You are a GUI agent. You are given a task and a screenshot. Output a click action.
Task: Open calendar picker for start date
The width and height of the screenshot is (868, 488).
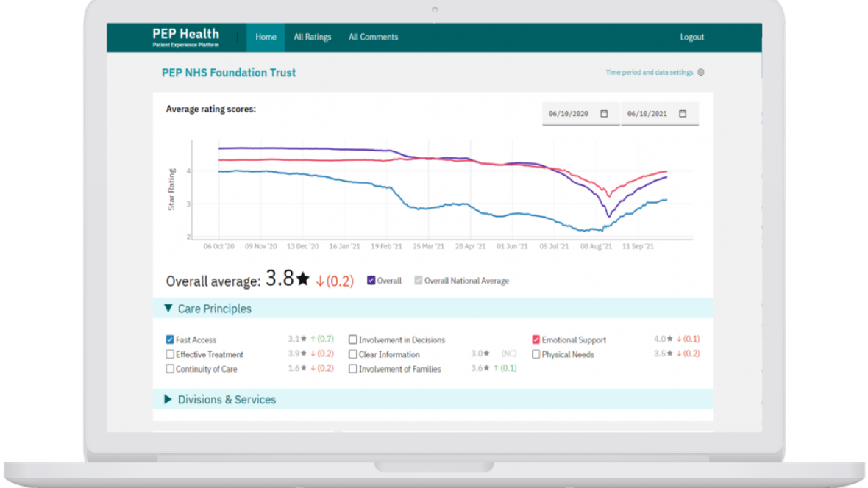(604, 114)
